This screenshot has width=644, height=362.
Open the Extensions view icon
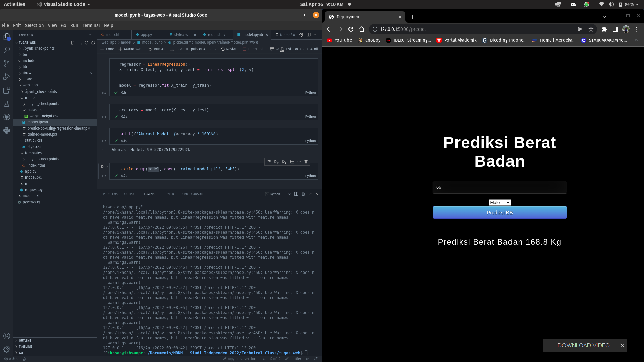pyautogui.click(x=7, y=90)
